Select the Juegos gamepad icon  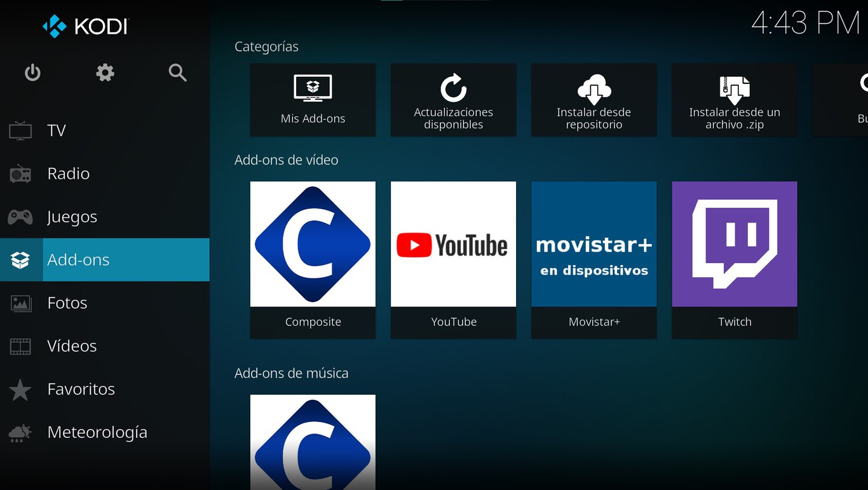point(21,216)
